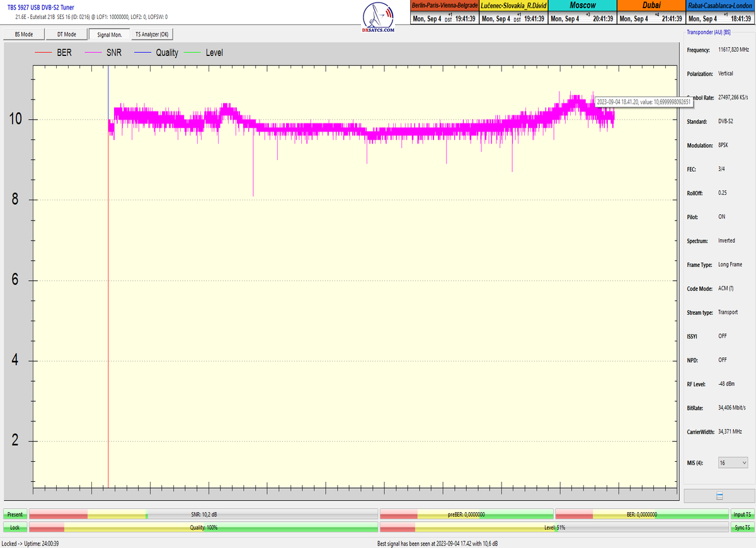Open the MIS (4) dropdown

[x=733, y=463]
